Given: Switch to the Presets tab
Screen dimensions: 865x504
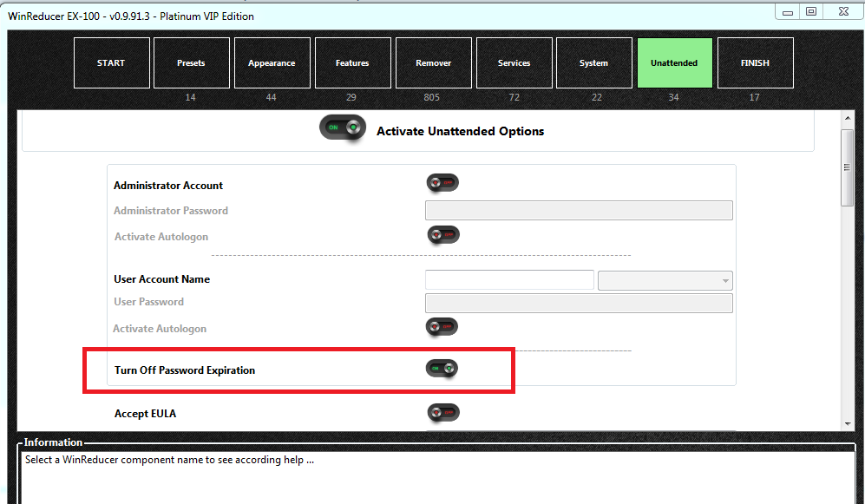Looking at the screenshot, I should 192,62.
